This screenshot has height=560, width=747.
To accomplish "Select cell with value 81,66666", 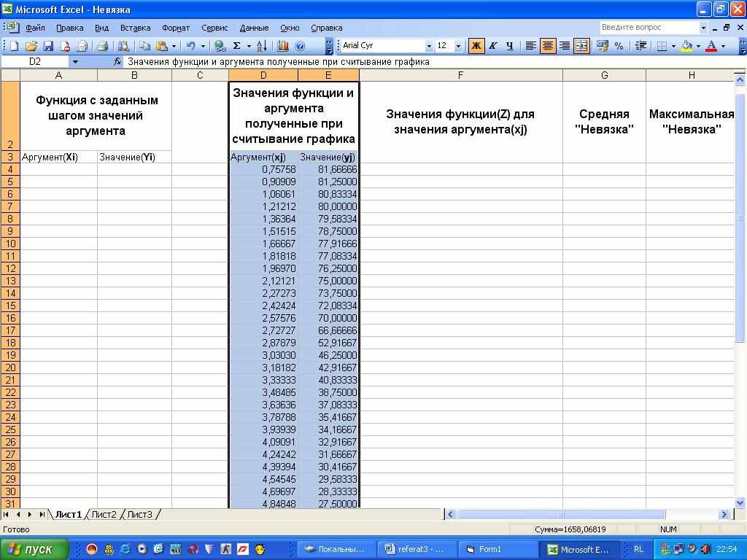I will click(x=329, y=169).
